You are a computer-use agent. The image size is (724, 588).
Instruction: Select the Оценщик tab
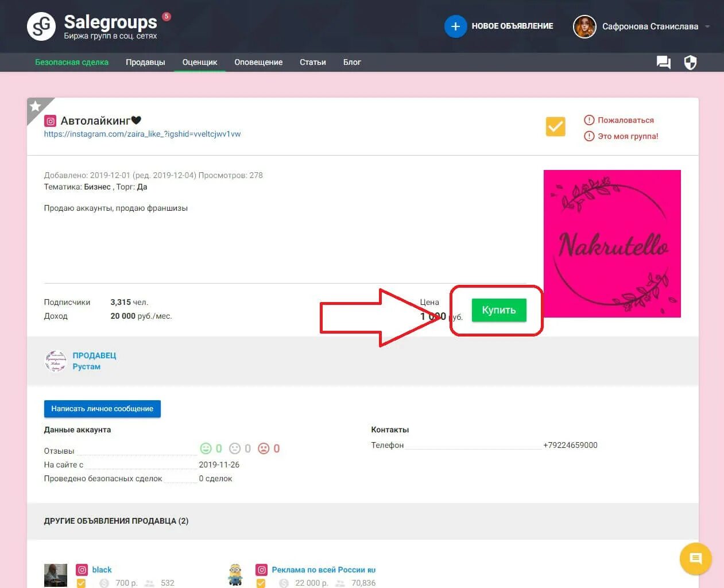[x=200, y=62]
